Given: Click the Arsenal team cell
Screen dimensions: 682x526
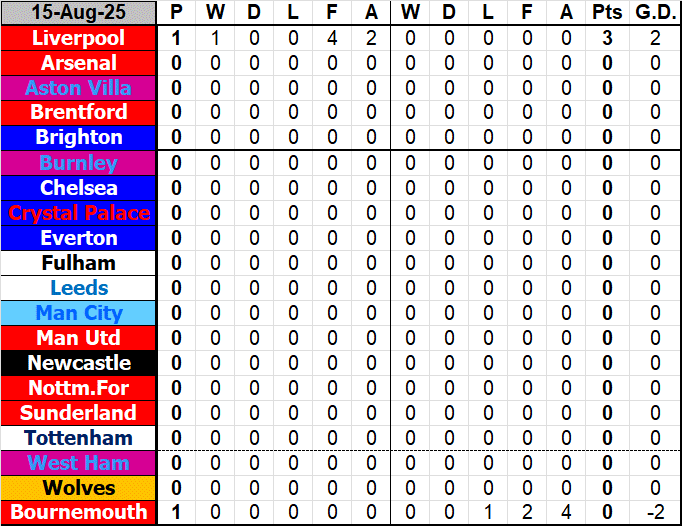Looking at the screenshot, I should 79,63.
